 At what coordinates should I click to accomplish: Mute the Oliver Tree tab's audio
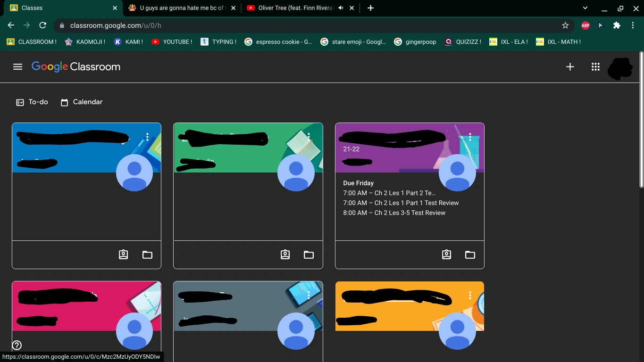pyautogui.click(x=341, y=8)
